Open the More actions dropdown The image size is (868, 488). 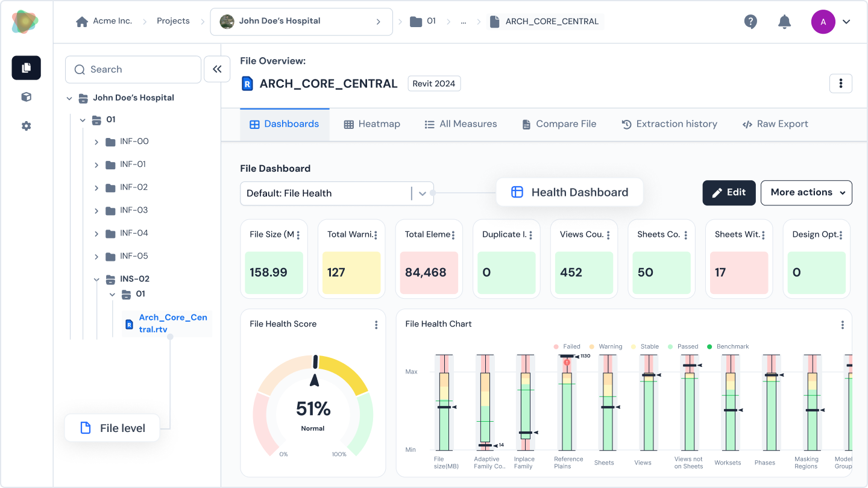point(806,193)
